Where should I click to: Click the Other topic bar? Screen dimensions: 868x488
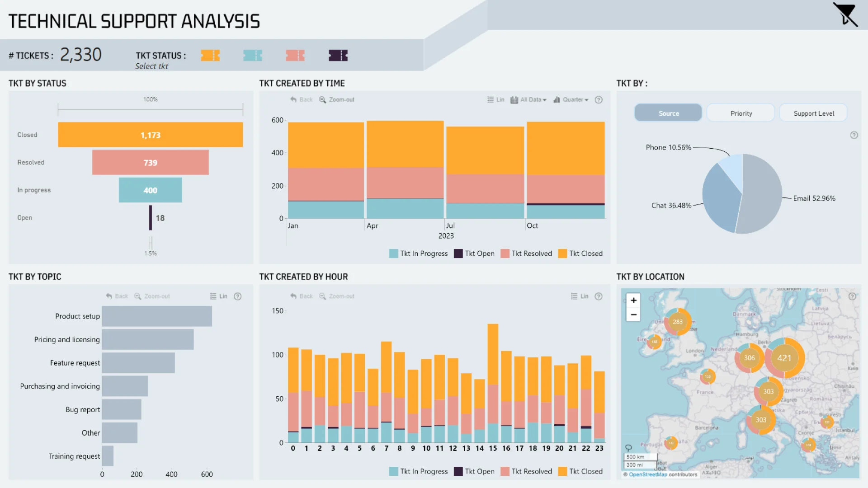coord(120,433)
